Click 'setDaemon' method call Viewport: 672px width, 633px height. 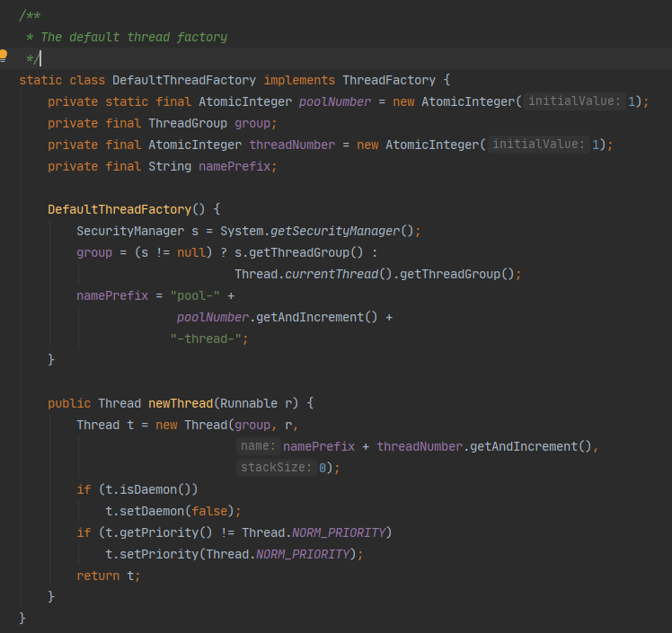coord(152,512)
